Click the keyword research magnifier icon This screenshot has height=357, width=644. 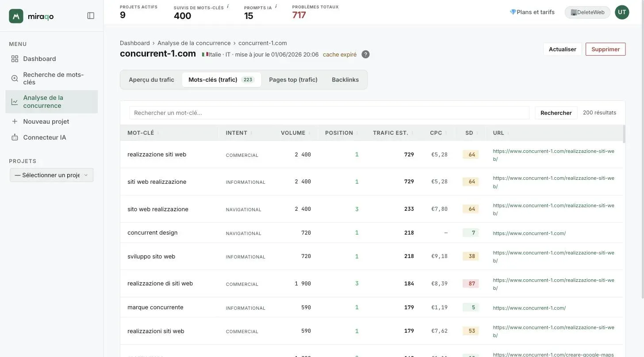[x=15, y=78]
